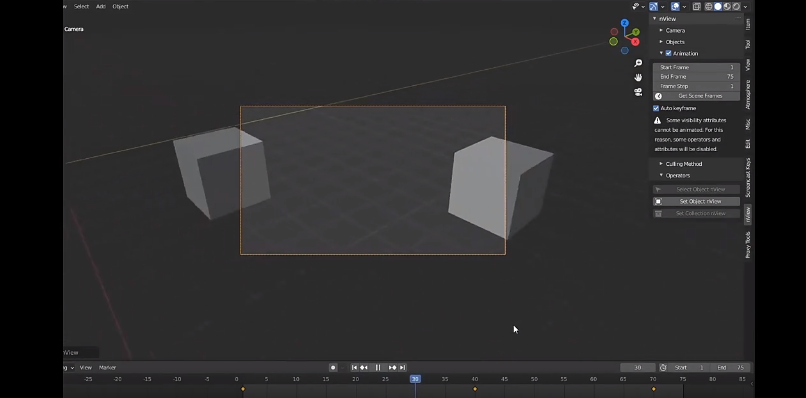Click the Get Scene Frames button
The height and width of the screenshot is (398, 806).
tap(697, 96)
